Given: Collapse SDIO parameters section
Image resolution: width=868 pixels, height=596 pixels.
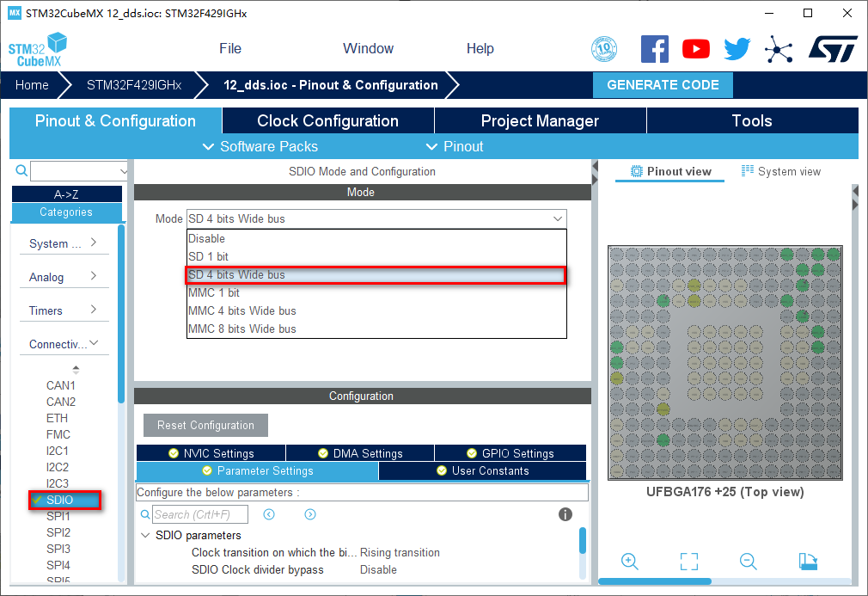Looking at the screenshot, I should point(145,535).
